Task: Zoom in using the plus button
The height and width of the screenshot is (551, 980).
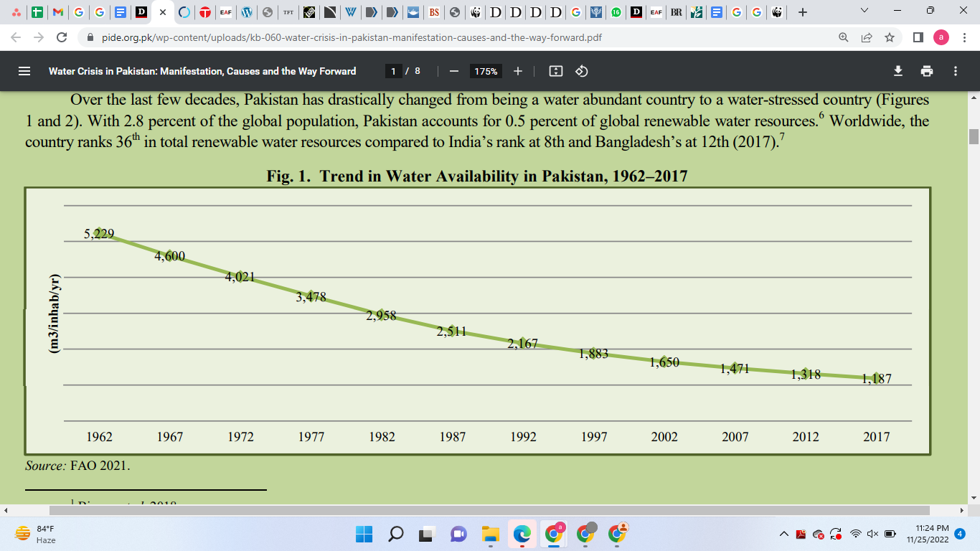Action: tap(517, 71)
